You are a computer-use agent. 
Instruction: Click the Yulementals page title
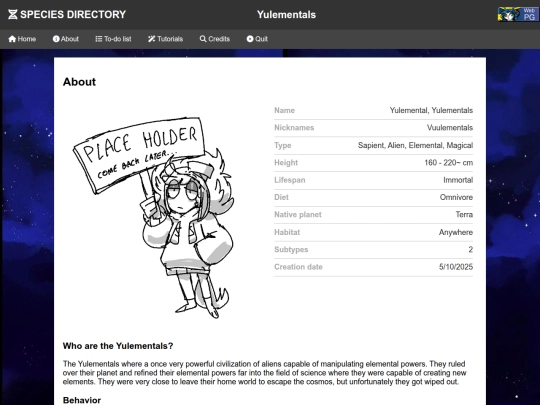[x=286, y=14]
